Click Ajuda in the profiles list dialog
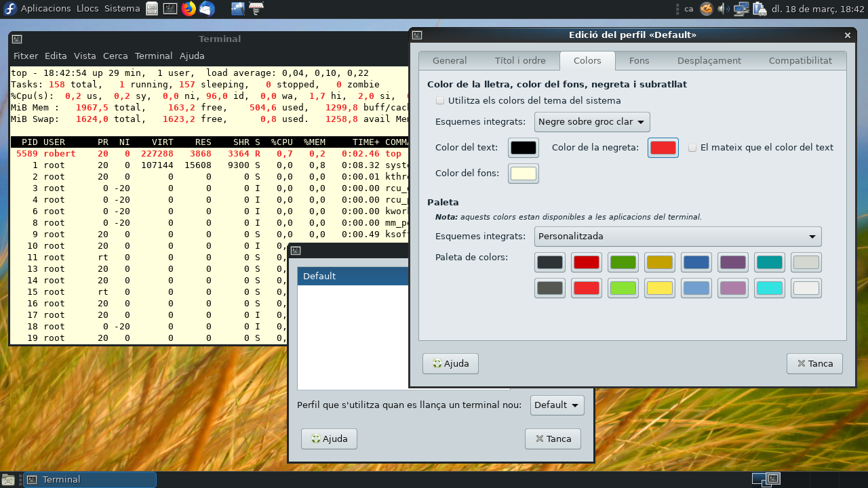 [329, 439]
